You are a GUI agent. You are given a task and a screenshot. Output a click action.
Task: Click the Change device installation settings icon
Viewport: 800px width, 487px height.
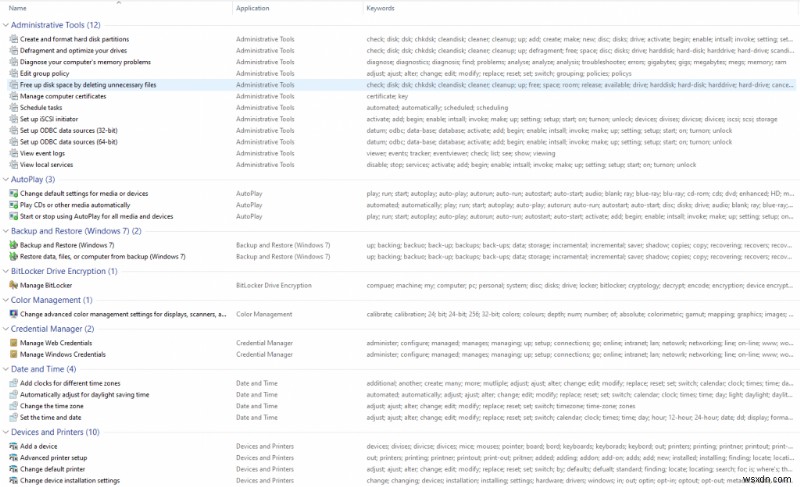coord(14,480)
